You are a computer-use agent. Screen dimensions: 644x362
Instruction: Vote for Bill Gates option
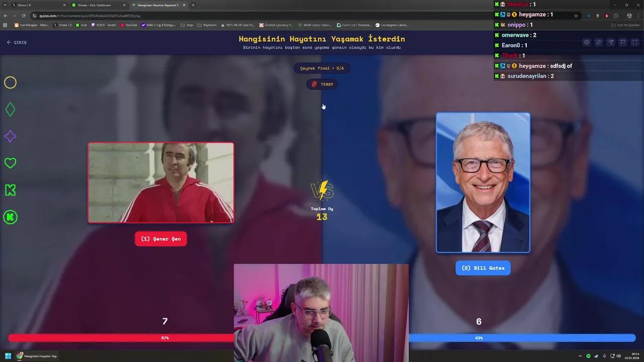pos(482,268)
